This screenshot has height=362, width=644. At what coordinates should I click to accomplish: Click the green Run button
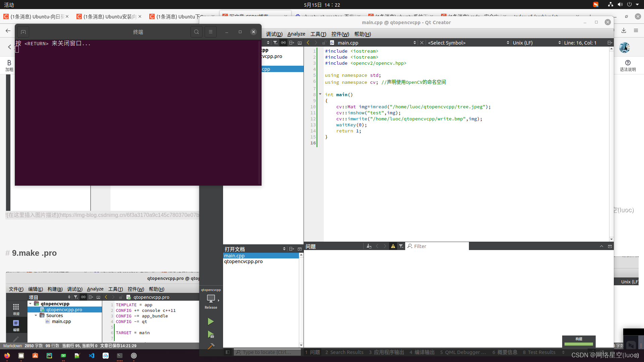(210, 321)
